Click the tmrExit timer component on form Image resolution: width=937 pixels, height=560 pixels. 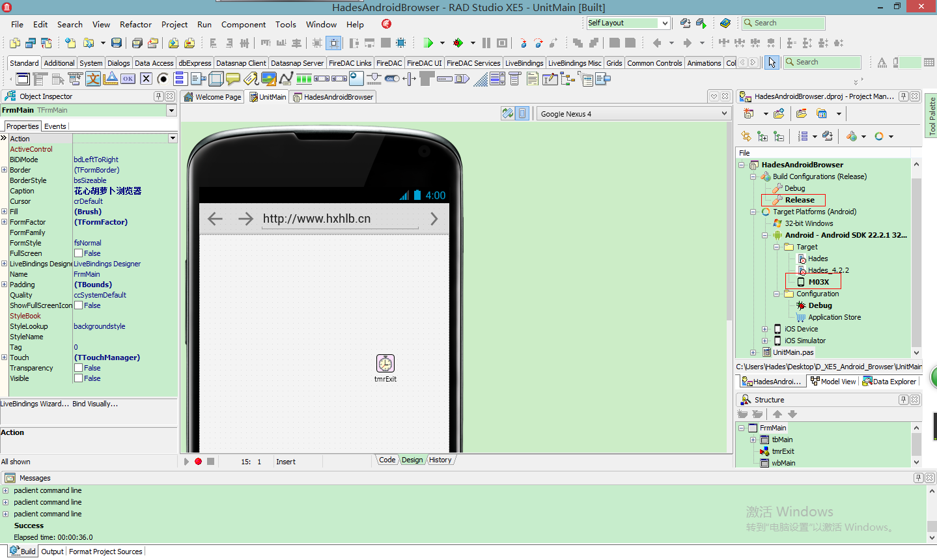pos(385,363)
